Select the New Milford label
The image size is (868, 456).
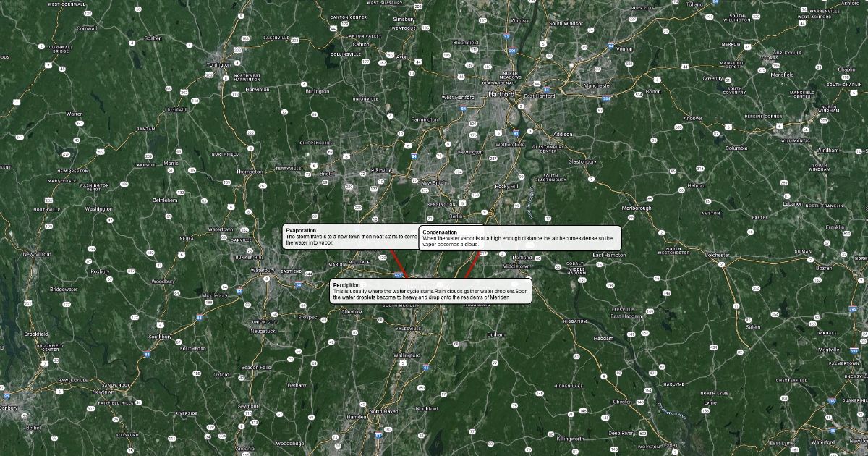click(x=39, y=254)
